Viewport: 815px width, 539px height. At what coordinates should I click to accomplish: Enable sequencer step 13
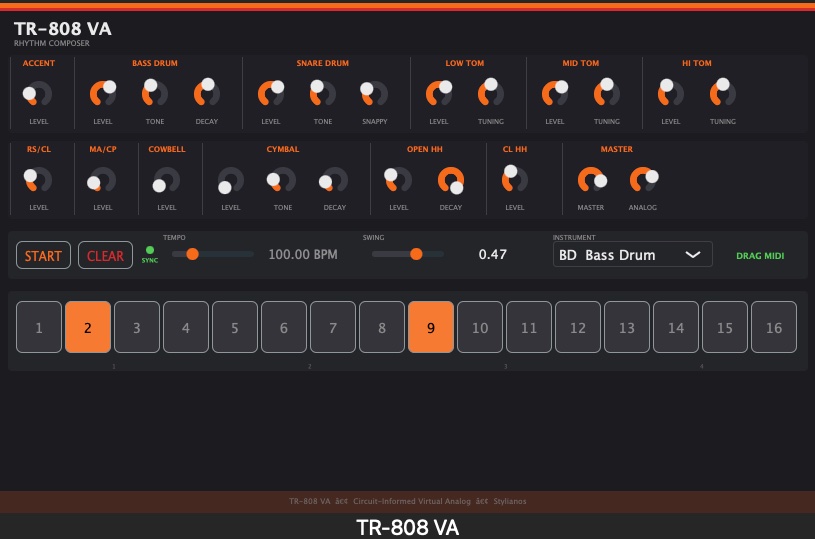point(627,327)
